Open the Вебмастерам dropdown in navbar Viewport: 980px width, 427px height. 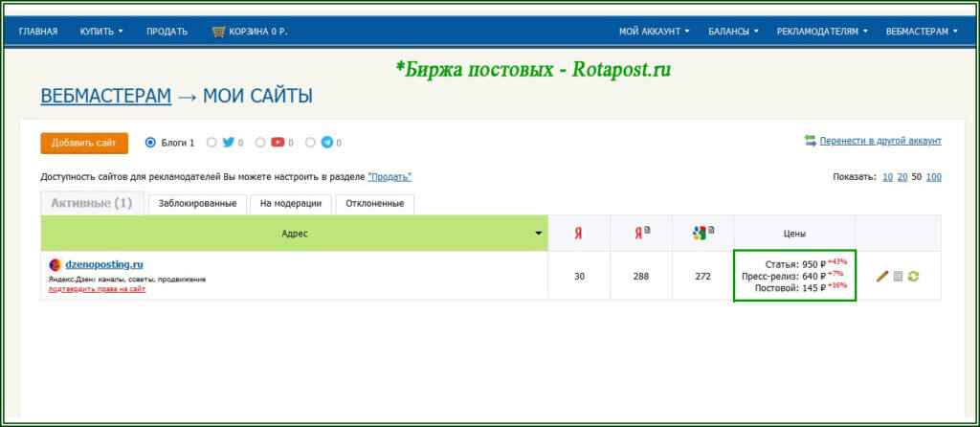tap(922, 32)
